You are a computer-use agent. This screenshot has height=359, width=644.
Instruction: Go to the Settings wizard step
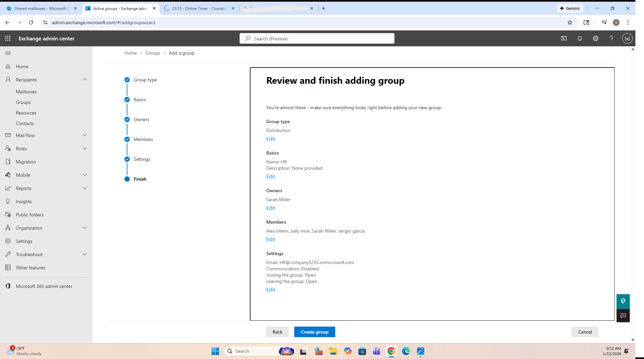pos(142,159)
